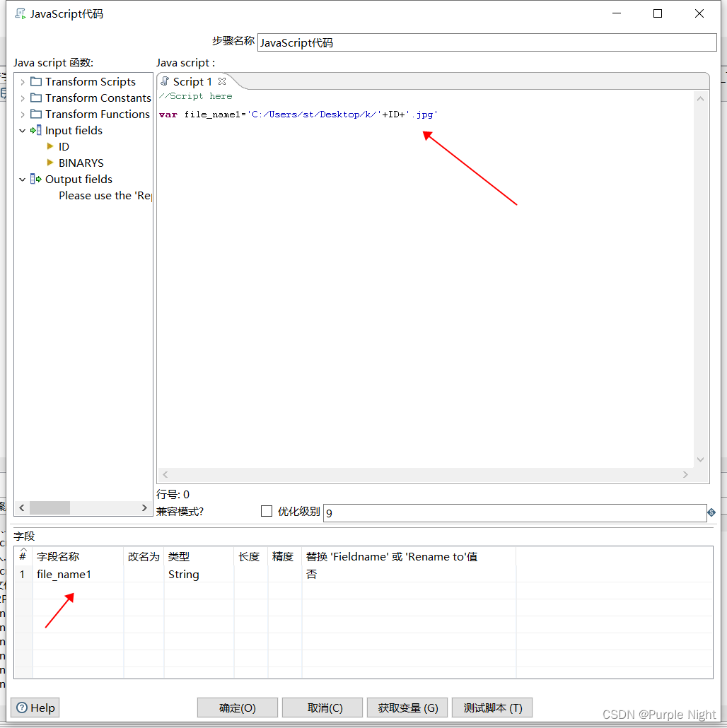The height and width of the screenshot is (728, 727).
Task: Collapse the Output fields tree node
Action: click(x=23, y=179)
